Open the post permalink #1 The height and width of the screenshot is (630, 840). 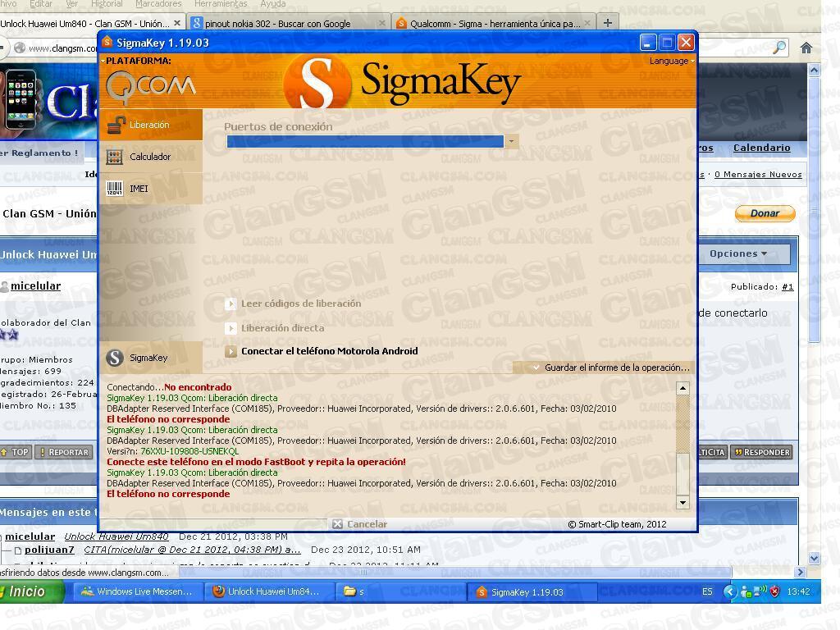pos(787,287)
